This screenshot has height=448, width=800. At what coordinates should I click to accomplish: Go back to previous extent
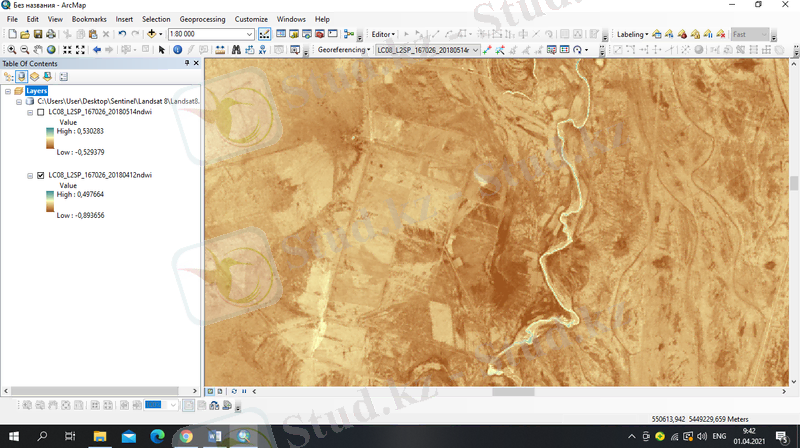[97, 49]
